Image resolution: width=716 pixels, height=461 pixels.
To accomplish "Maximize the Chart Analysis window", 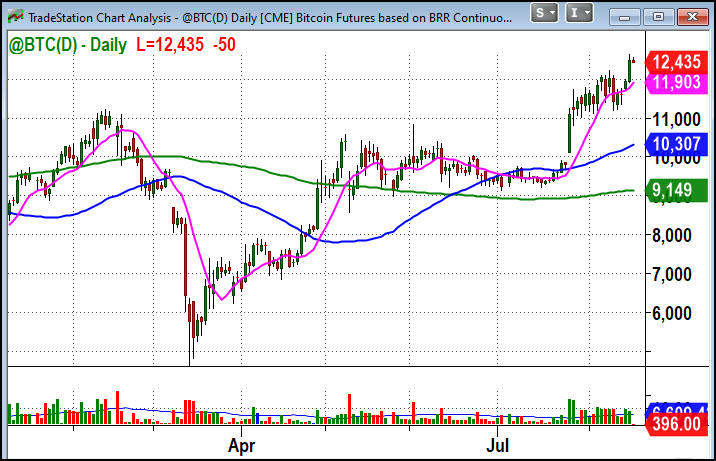I will [x=658, y=17].
